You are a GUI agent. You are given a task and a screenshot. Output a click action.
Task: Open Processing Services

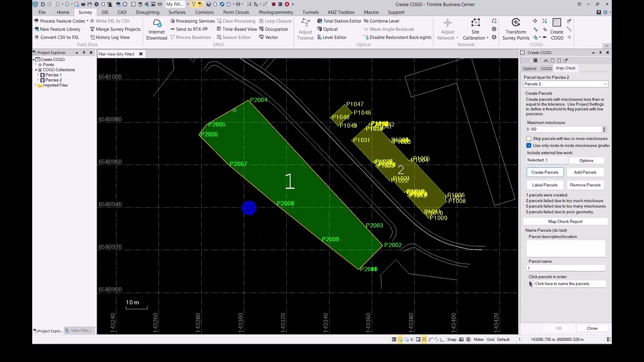(192, 21)
